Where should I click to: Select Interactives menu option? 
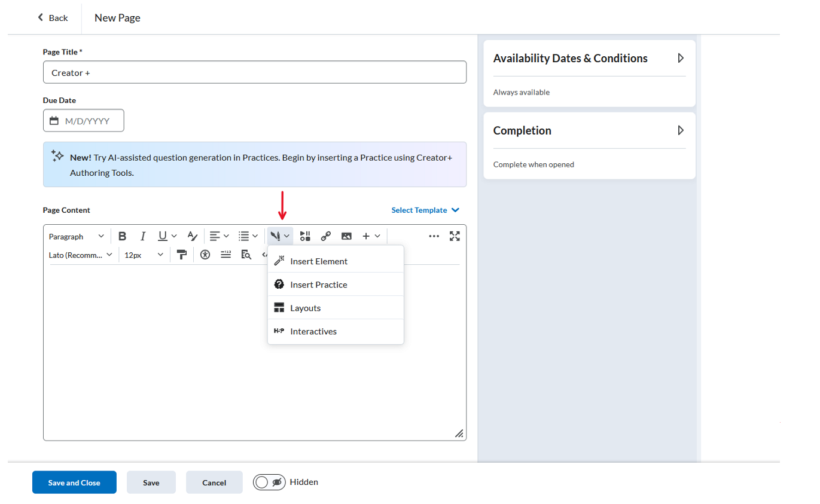pos(313,331)
